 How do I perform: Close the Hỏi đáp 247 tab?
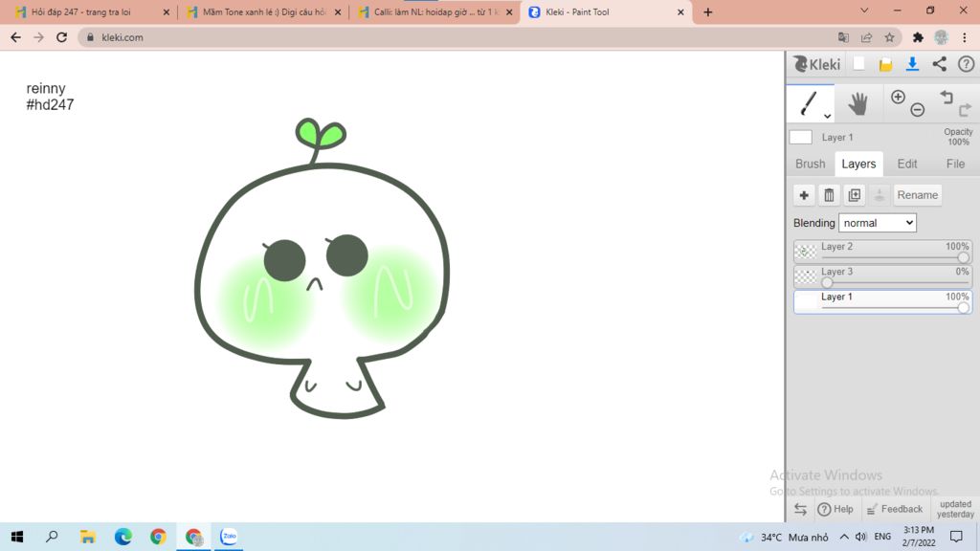[x=167, y=11]
